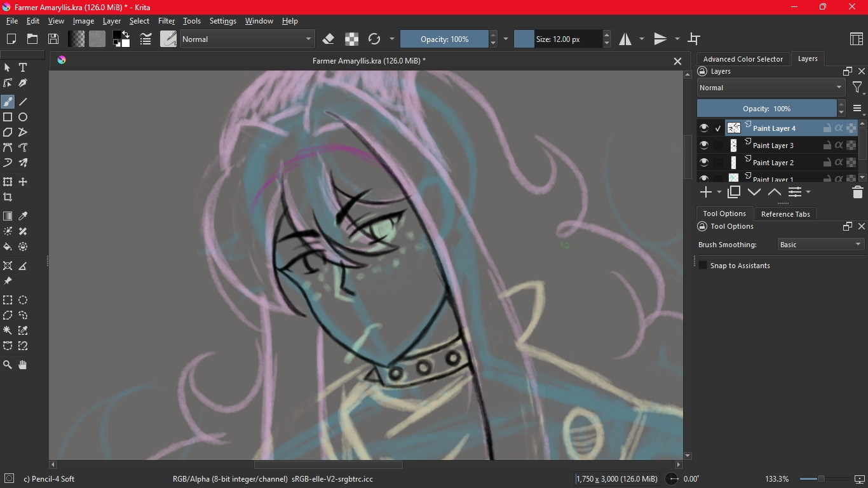
Task: Enable Snap to Assistants checkbox
Action: point(703,266)
